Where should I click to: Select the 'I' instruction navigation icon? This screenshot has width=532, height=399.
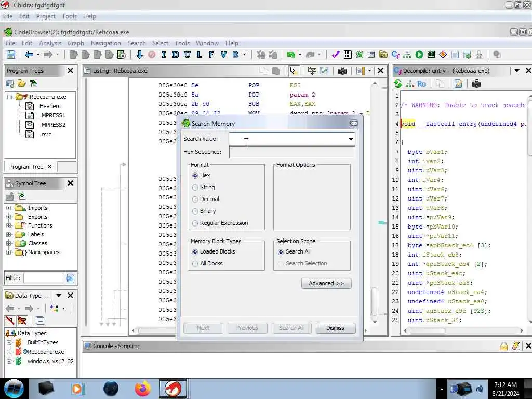click(164, 54)
